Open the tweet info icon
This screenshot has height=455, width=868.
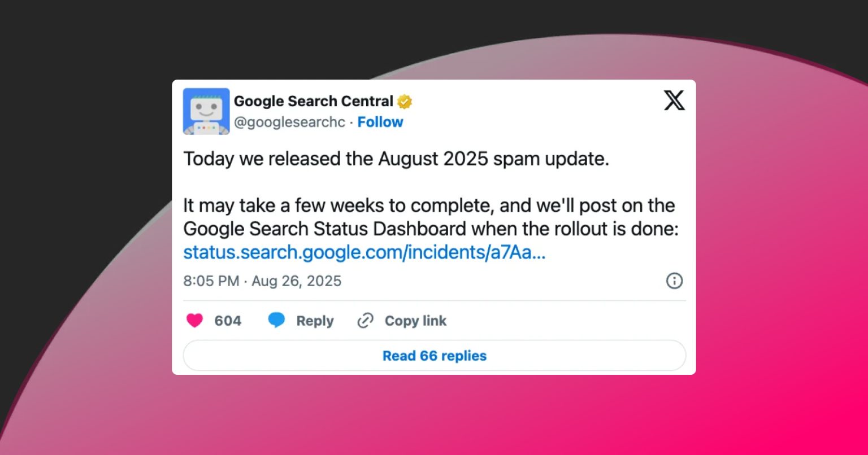[674, 281]
